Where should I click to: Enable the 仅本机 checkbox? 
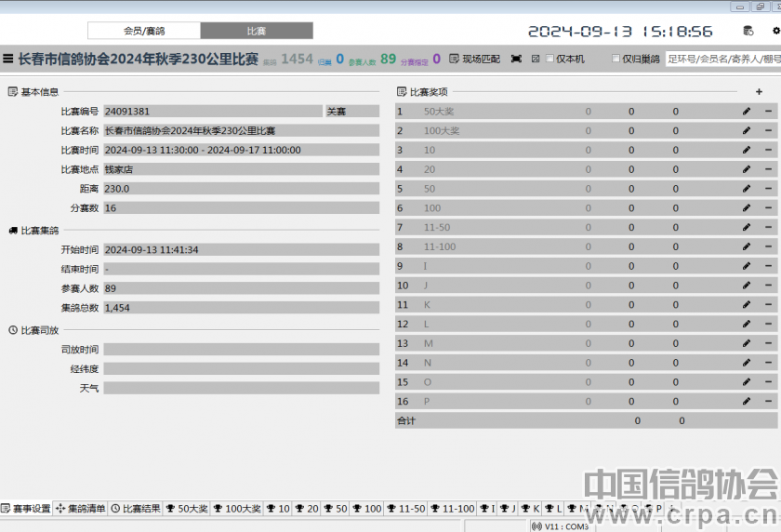pos(549,59)
